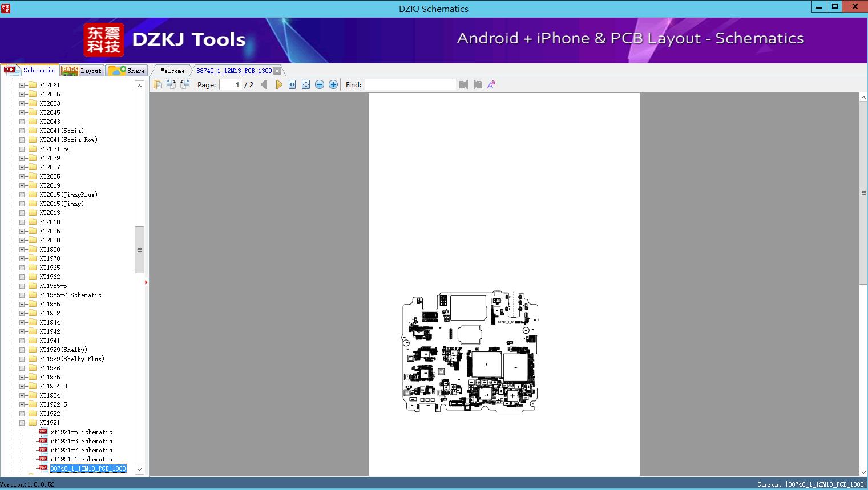Image resolution: width=868 pixels, height=490 pixels.
Task: Select the XT1922-5 folder
Action: 53,404
